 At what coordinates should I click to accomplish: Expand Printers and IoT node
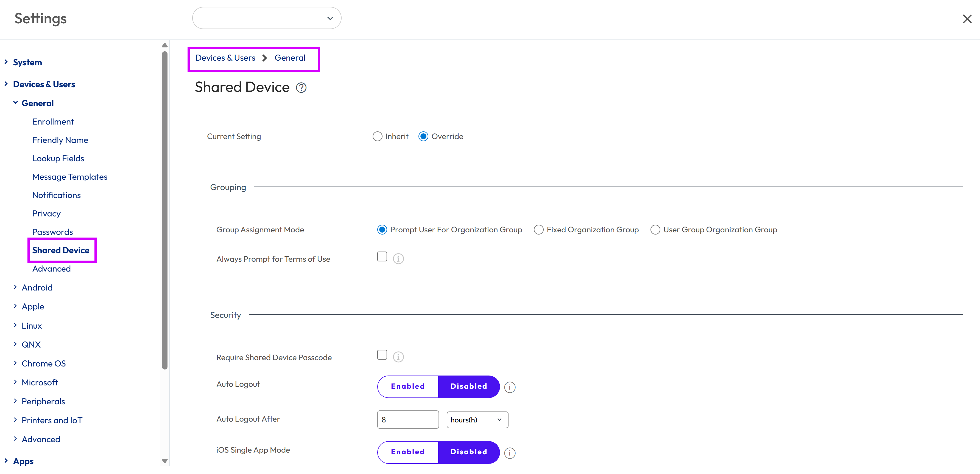click(15, 420)
